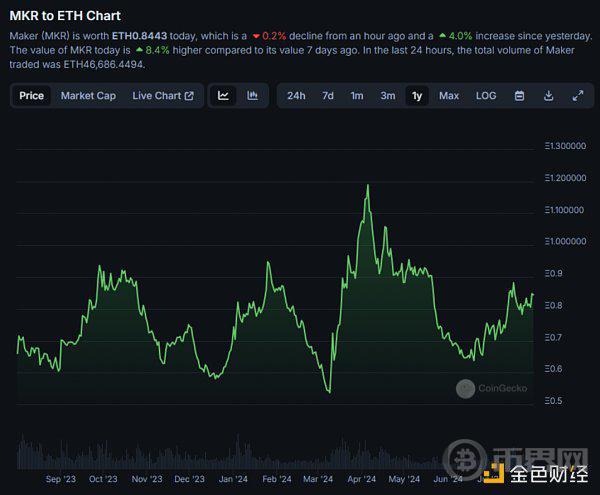
Task: Click the download chart data icon
Action: [x=549, y=96]
